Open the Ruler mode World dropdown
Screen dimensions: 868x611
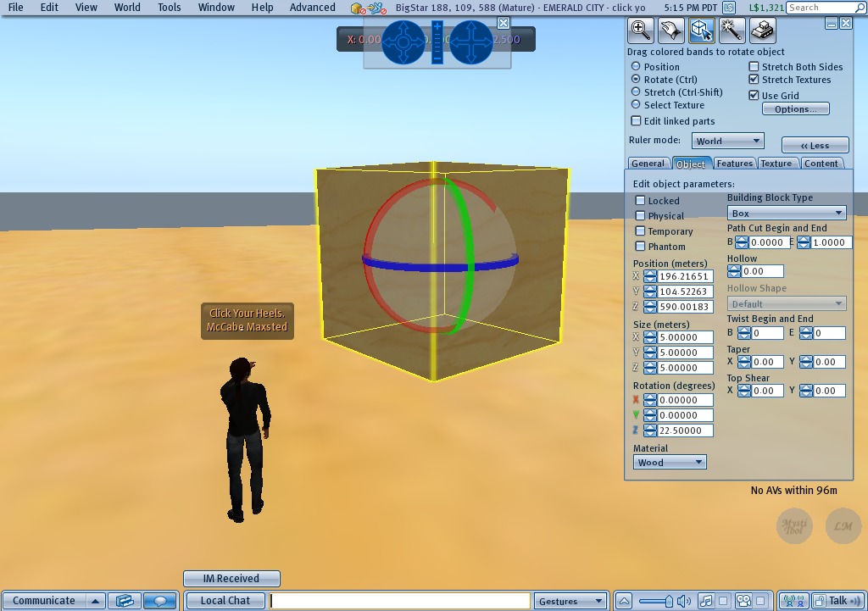(x=727, y=142)
